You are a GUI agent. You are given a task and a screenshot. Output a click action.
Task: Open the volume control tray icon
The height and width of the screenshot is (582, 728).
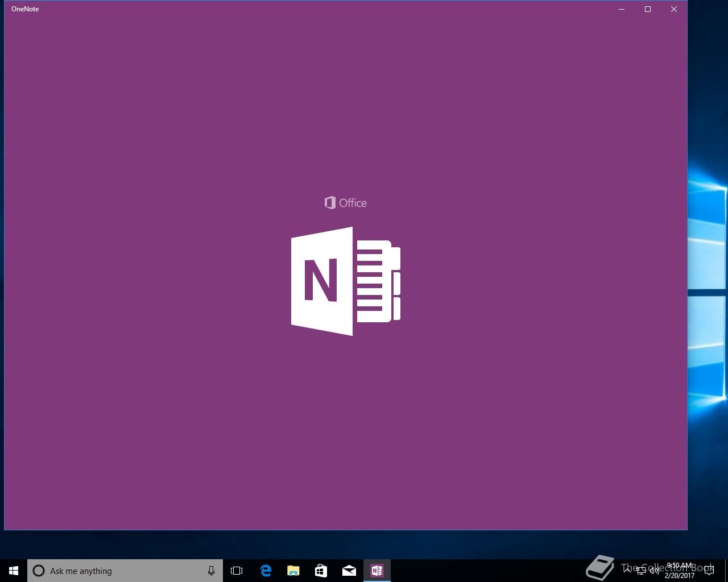point(655,571)
